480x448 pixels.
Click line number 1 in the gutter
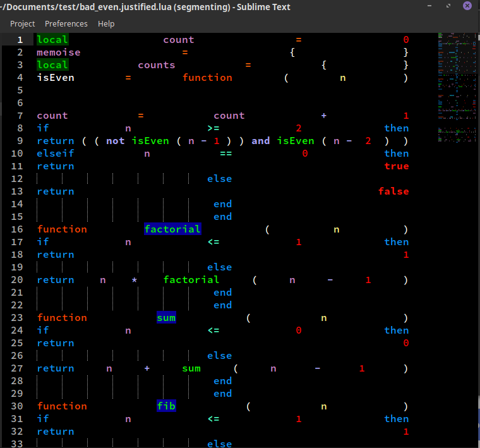[x=20, y=40]
